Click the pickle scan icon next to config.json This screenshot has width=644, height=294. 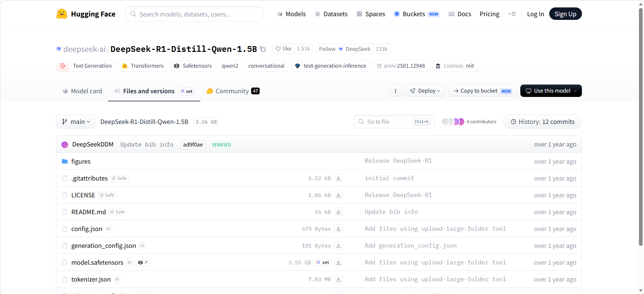pyautogui.click(x=108, y=229)
